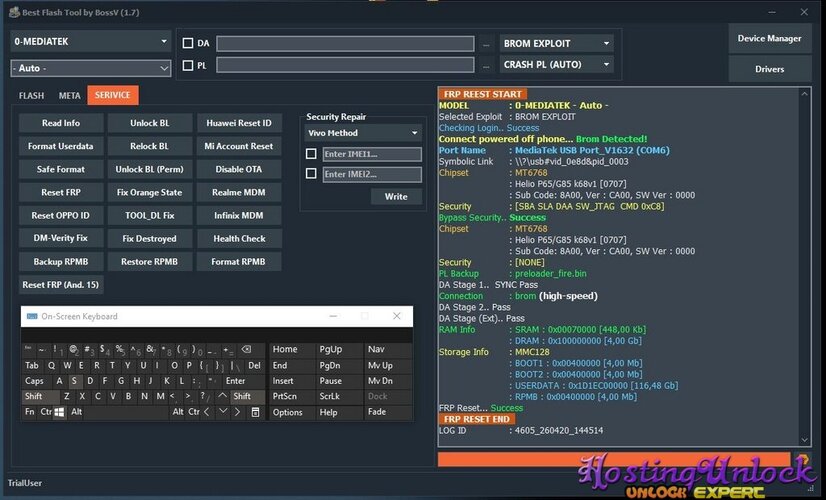Open the CRASH PL (AUTO) dropdown
The height and width of the screenshot is (500, 826).
point(556,64)
